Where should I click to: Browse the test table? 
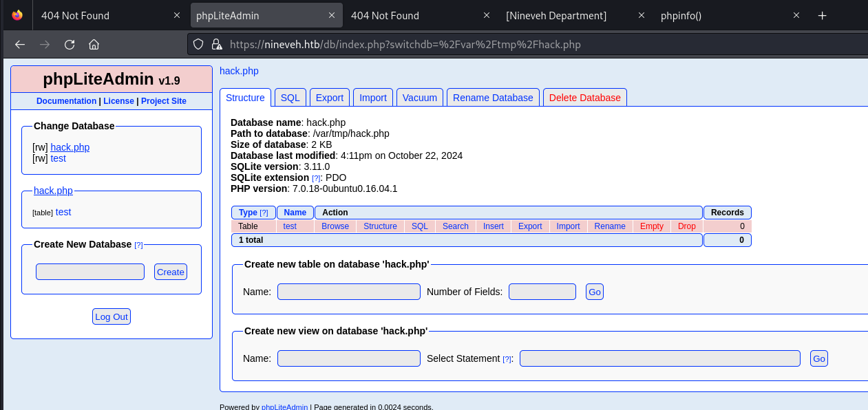click(335, 226)
